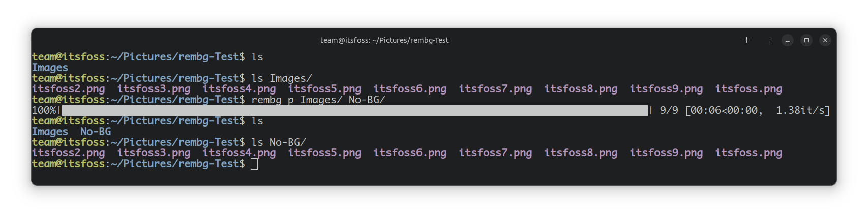Minimize the terminal window
The image size is (868, 220).
tap(788, 40)
